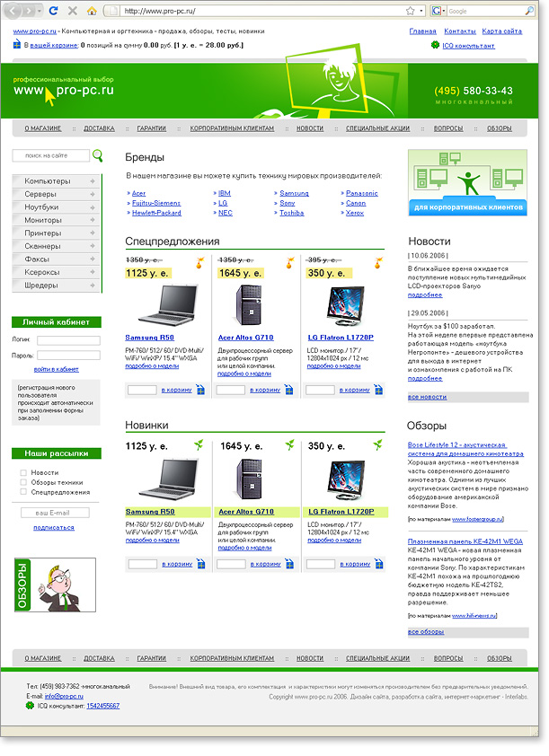Open the address bar bookmark dropdown arrow
Screen dimensions: 549x756
[421, 11]
